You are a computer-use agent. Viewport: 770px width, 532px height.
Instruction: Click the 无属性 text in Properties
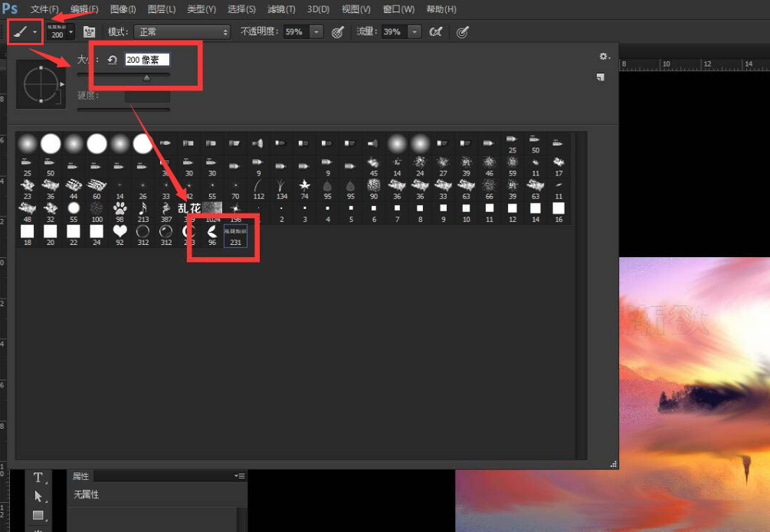(x=86, y=494)
